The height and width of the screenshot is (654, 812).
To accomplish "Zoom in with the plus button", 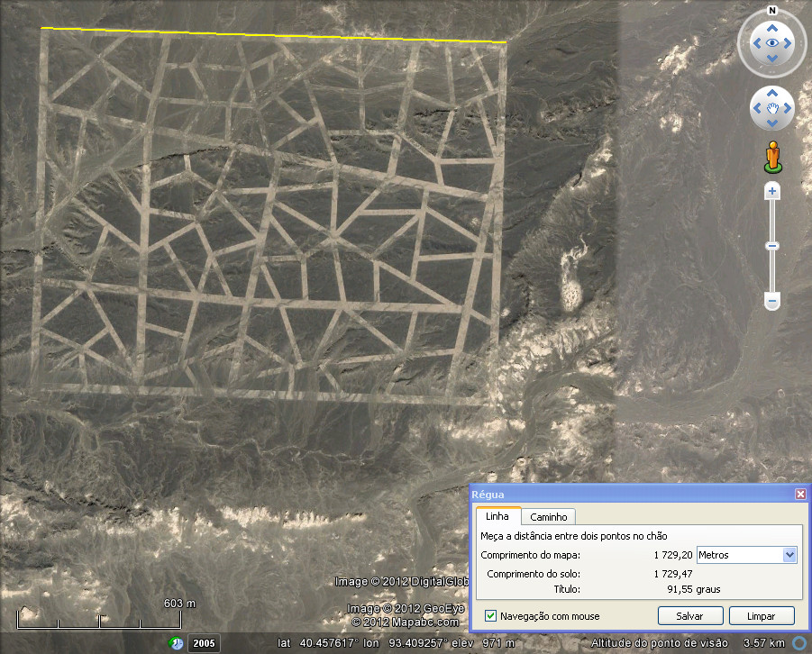I will [771, 191].
